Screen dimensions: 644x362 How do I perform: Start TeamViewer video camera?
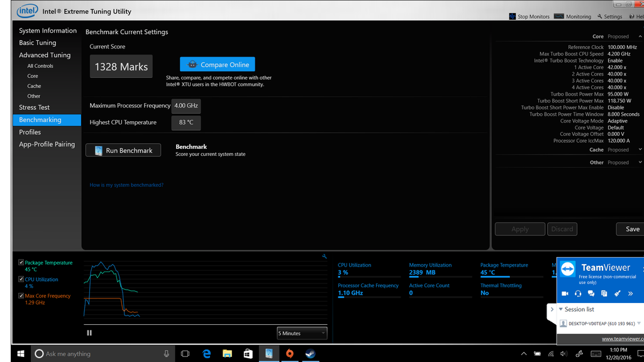tap(565, 293)
